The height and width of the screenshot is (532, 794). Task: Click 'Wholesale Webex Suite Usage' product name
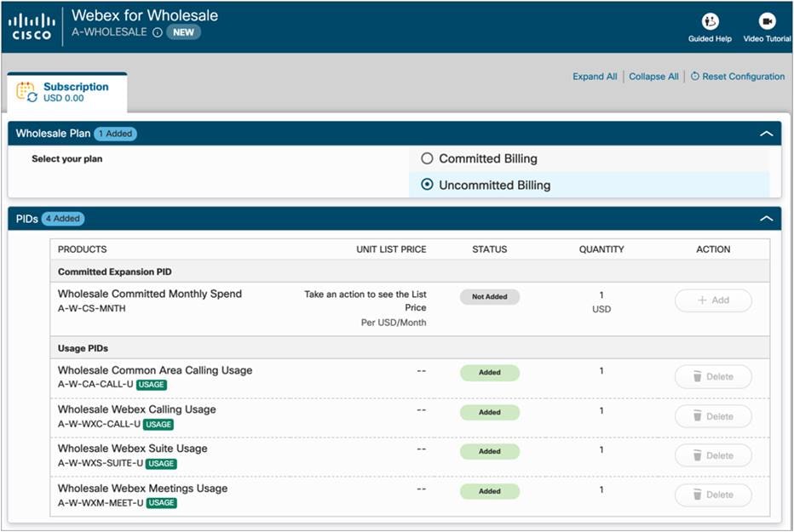[x=133, y=449]
